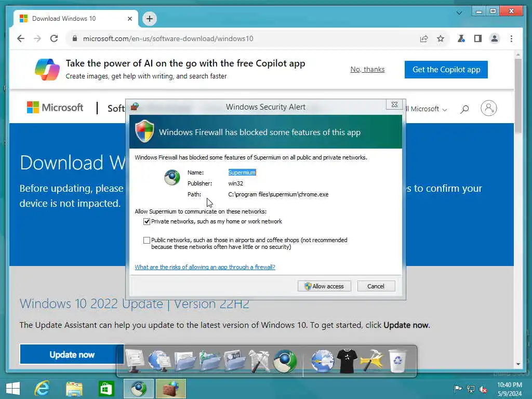Open the Recycle Bin icon in the dock
Image resolution: width=532 pixels, height=399 pixels.
397,361
